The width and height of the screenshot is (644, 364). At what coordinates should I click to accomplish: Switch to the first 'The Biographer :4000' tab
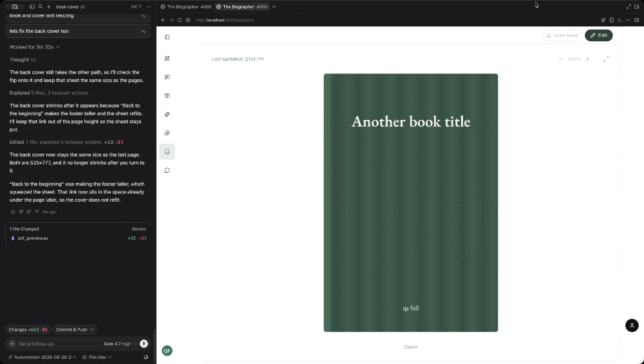pyautogui.click(x=186, y=6)
